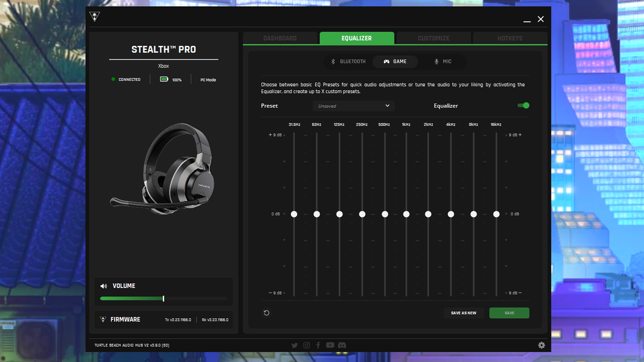
Task: Go to the Hotkeys tab
Action: (x=510, y=38)
